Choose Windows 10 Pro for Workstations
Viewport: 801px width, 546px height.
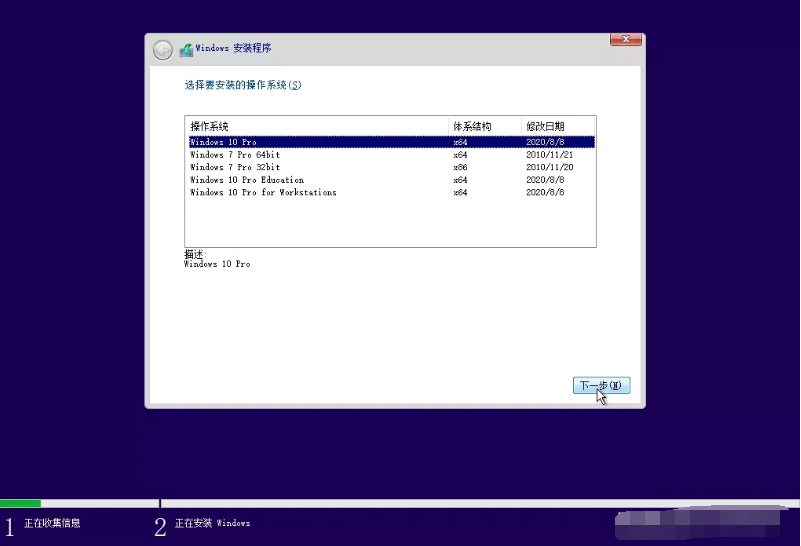[x=392, y=193]
